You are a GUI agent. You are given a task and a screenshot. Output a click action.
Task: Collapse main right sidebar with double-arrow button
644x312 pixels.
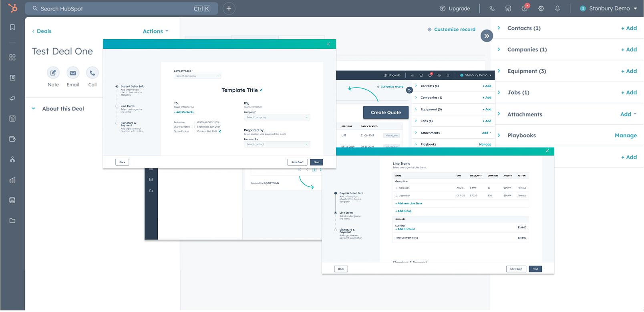pyautogui.click(x=487, y=36)
